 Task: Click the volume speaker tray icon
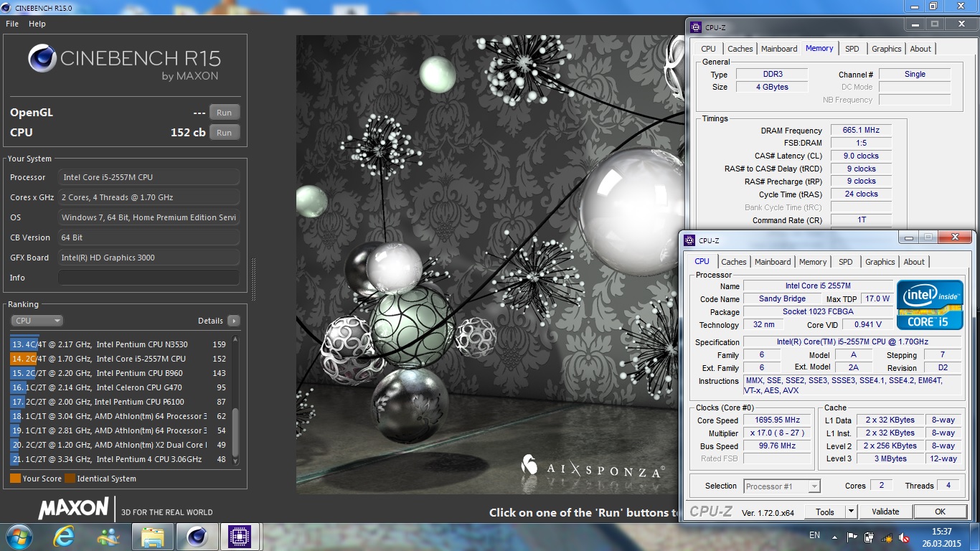[903, 537]
